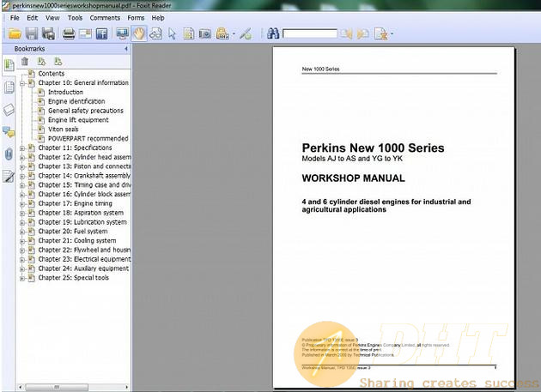The width and height of the screenshot is (541, 392).
Task: Click bookmarks horizontal scrollbar left arrow
Action: [x=20, y=387]
